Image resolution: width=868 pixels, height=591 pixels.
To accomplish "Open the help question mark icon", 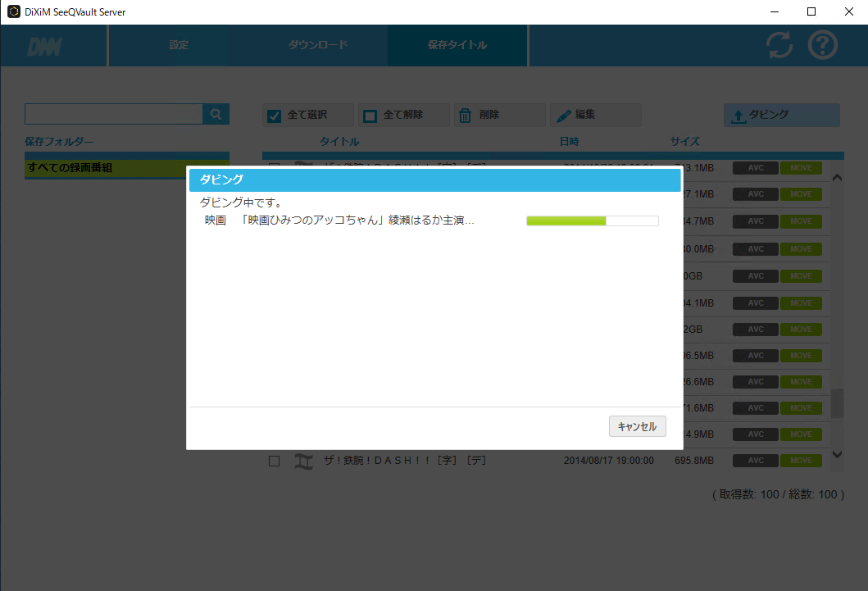I will 823,45.
